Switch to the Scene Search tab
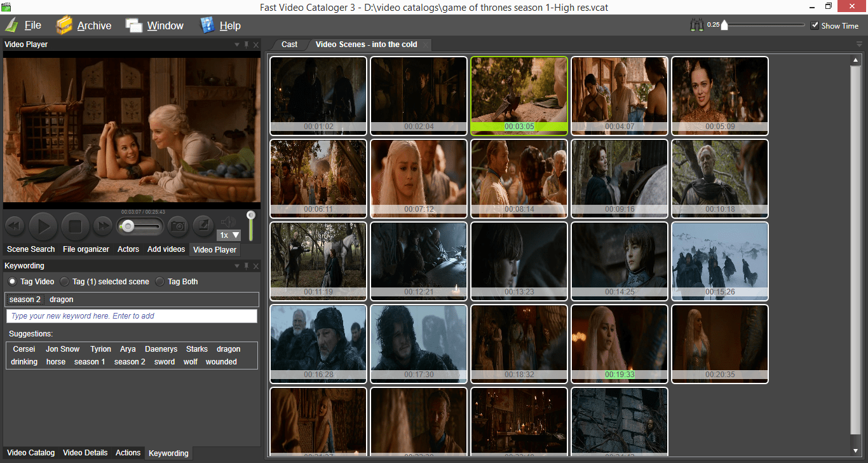 31,249
